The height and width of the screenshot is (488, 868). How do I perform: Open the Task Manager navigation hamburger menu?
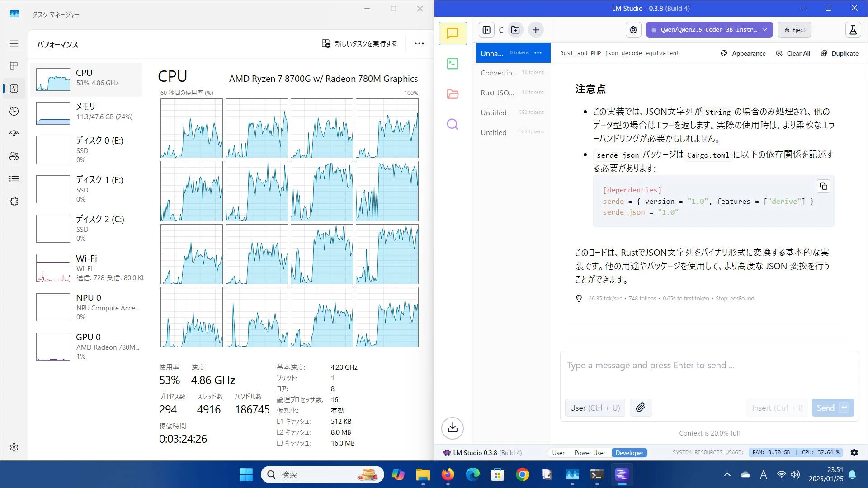click(14, 43)
